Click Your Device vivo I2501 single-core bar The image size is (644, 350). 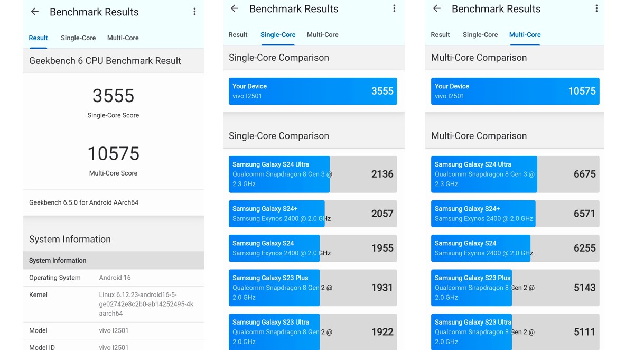click(313, 91)
